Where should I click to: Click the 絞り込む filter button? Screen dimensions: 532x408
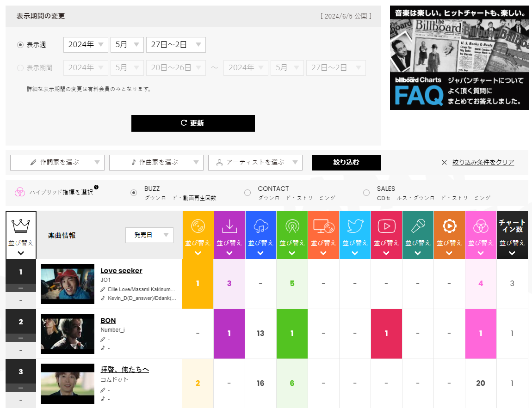[x=346, y=163]
